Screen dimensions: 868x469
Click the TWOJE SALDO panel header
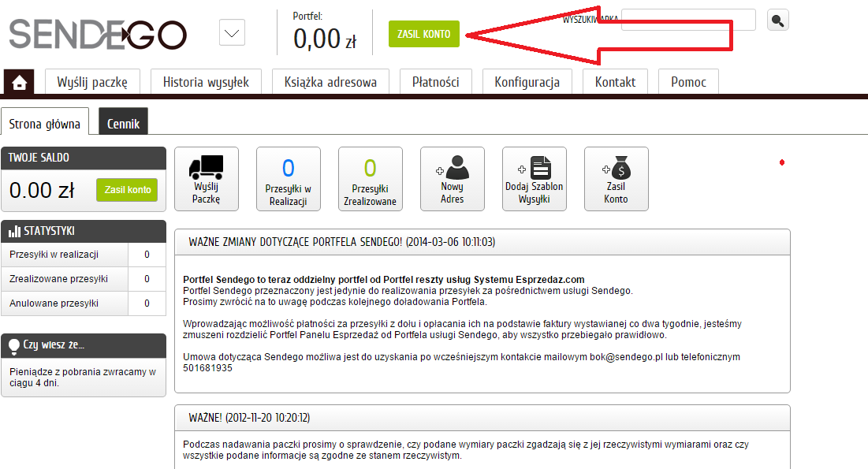(84, 158)
